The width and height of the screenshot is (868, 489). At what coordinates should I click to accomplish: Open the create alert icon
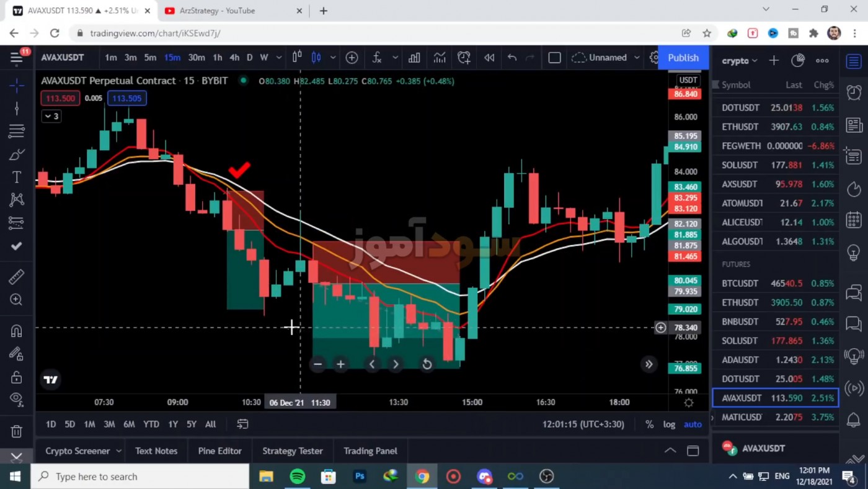[x=464, y=58]
